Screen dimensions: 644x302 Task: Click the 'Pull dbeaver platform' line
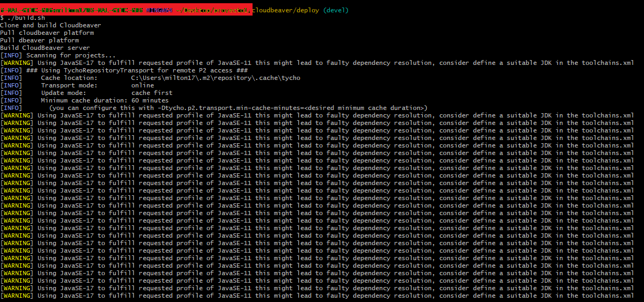coord(39,40)
